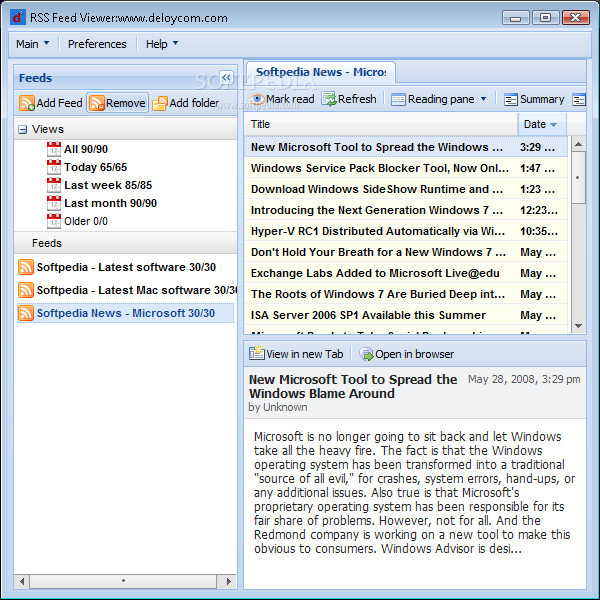Click the calendar icon beside Today 65/65
Viewport: 600px width, 600px height.
click(x=54, y=167)
